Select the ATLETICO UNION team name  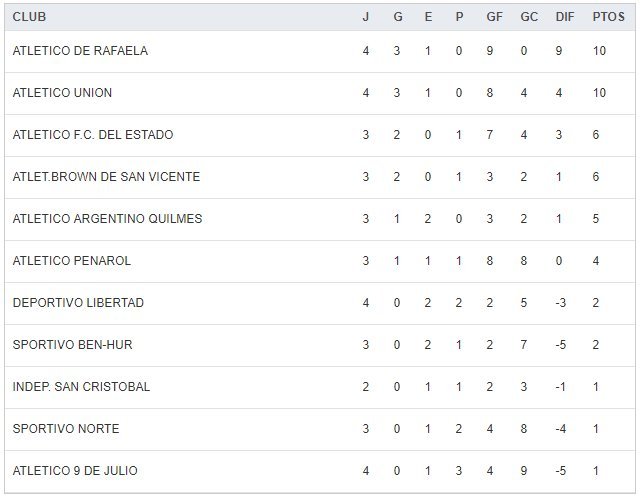tap(62, 93)
